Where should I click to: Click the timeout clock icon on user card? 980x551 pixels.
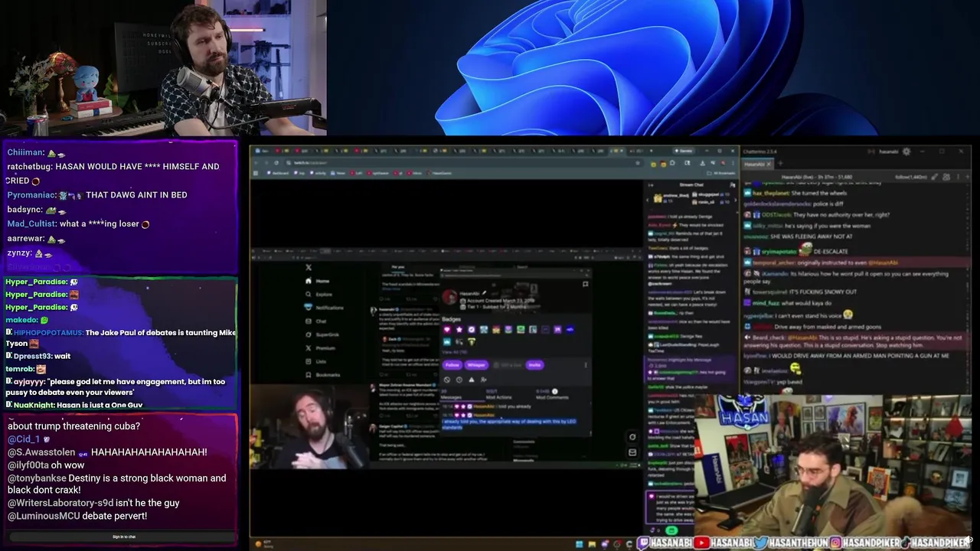click(x=459, y=380)
